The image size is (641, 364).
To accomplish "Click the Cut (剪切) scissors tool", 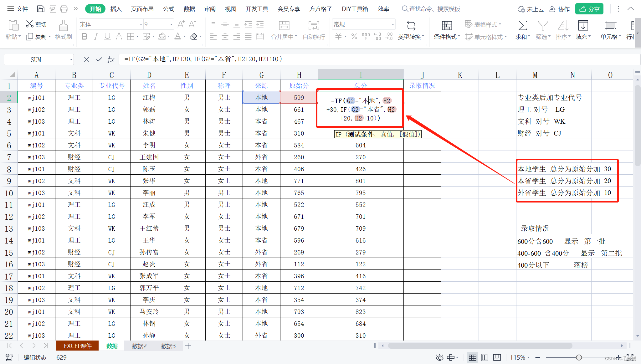I will tap(36, 24).
